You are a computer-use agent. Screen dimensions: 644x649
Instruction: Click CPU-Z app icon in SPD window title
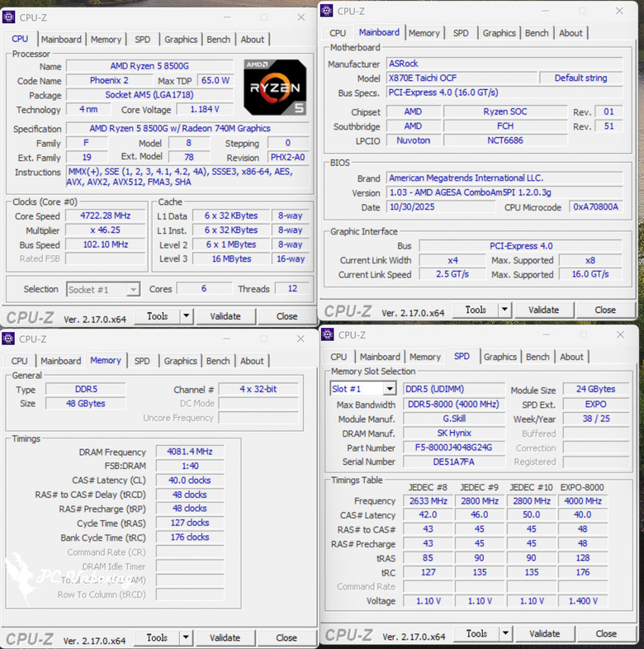[328, 334]
